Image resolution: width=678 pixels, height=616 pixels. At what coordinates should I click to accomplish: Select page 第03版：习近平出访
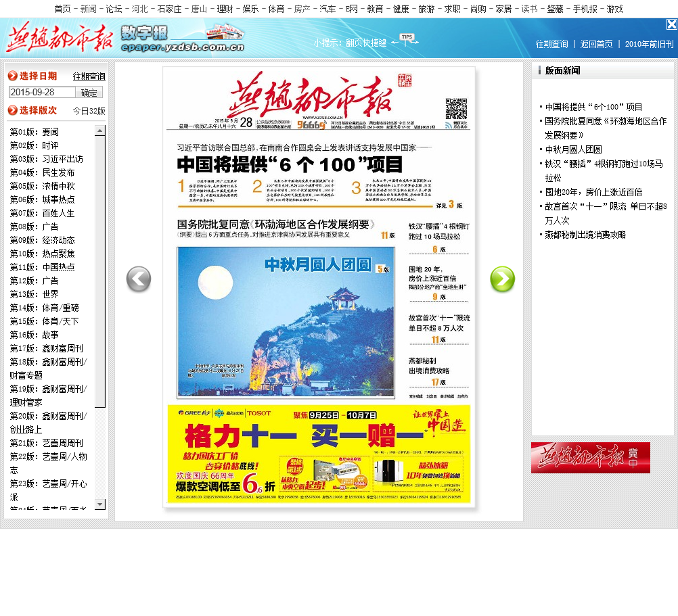[46, 159]
